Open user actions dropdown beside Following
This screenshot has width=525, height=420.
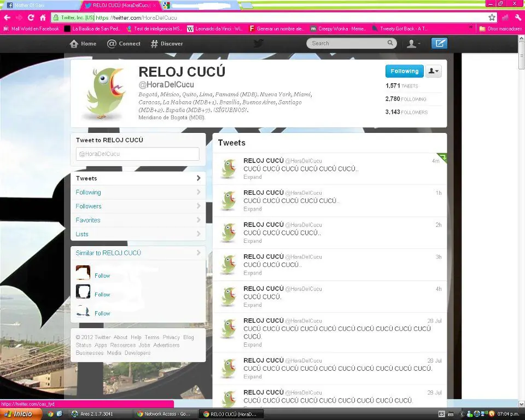[434, 71]
